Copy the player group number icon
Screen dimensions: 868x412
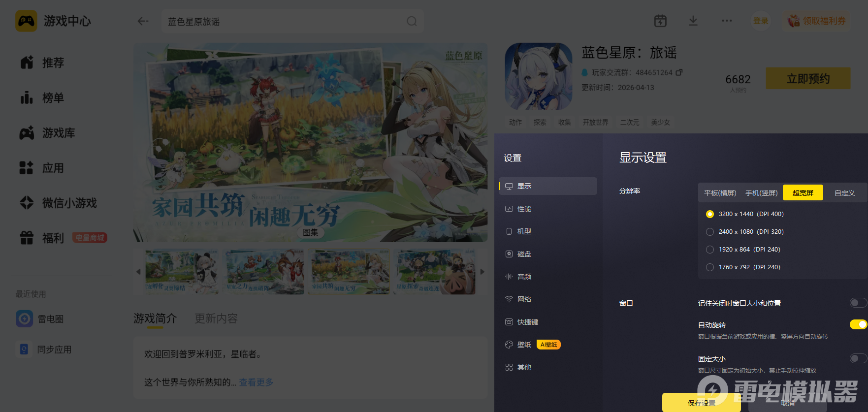coord(679,72)
